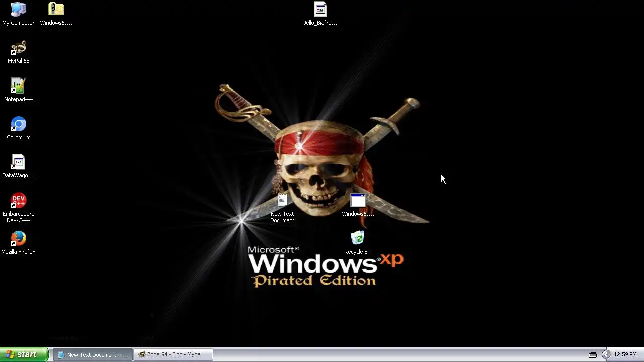The height and width of the screenshot is (362, 644).
Task: Switch to New Text Document taskbar window
Action: 93,354
